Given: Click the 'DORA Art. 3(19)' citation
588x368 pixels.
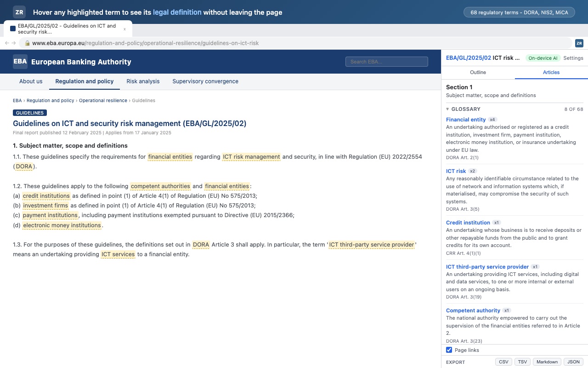Looking at the screenshot, I should pos(464,297).
